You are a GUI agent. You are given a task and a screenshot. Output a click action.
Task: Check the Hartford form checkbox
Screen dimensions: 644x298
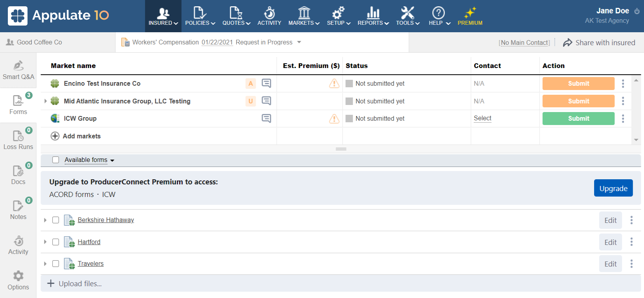56,242
